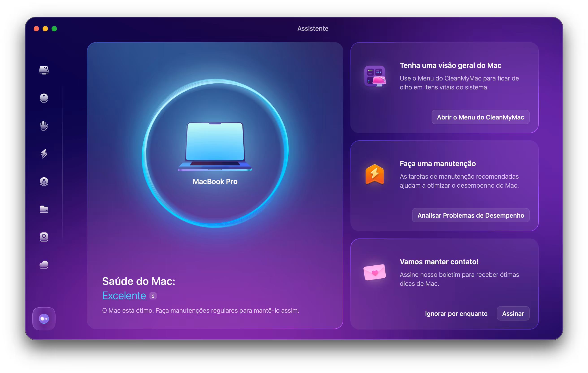Open the Applications sidebar icon
This screenshot has height=373, width=588.
tap(44, 182)
